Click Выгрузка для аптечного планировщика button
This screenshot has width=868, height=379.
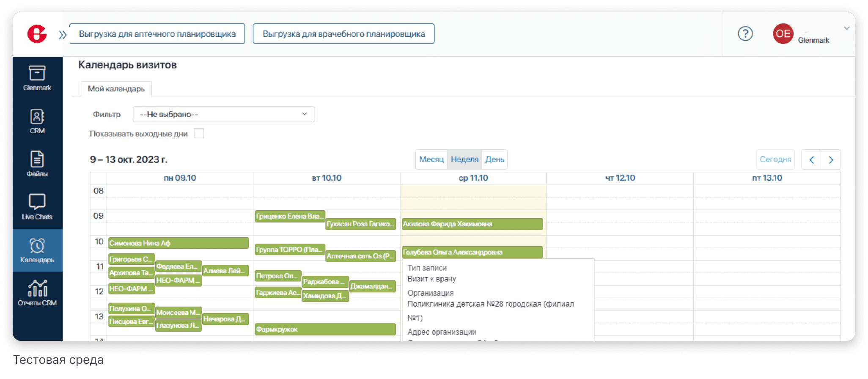157,34
